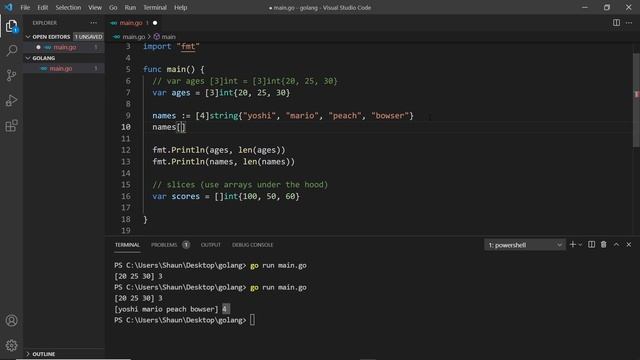
Task: Open the Manage settings gear
Action: tap(11, 346)
